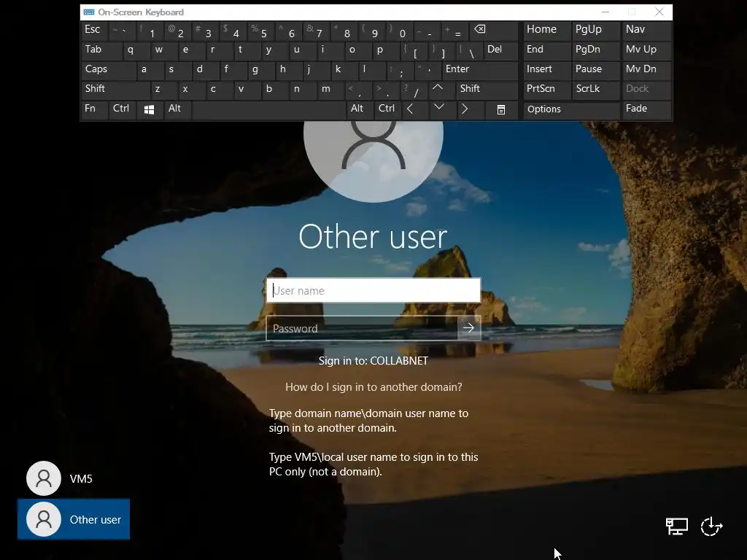The image size is (747, 560).
Task: Open keyboard Options
Action: tap(571, 109)
